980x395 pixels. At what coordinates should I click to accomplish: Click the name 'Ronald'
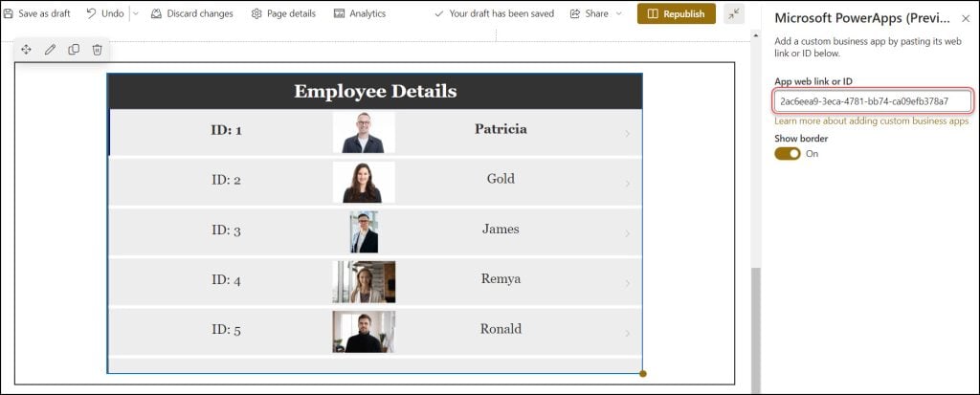pyautogui.click(x=501, y=329)
